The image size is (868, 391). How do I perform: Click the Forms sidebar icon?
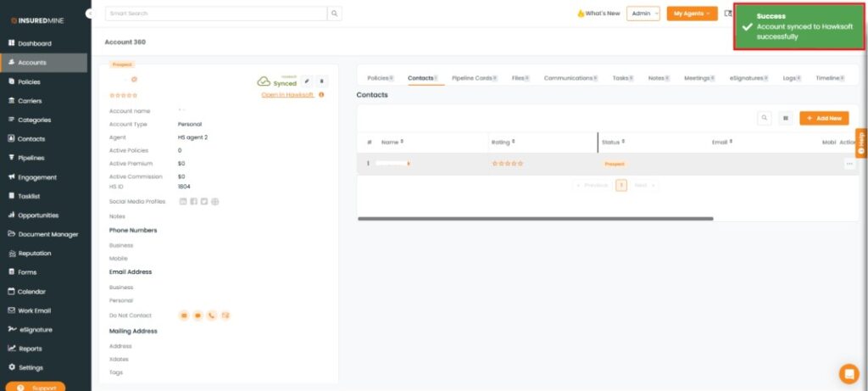[12, 272]
